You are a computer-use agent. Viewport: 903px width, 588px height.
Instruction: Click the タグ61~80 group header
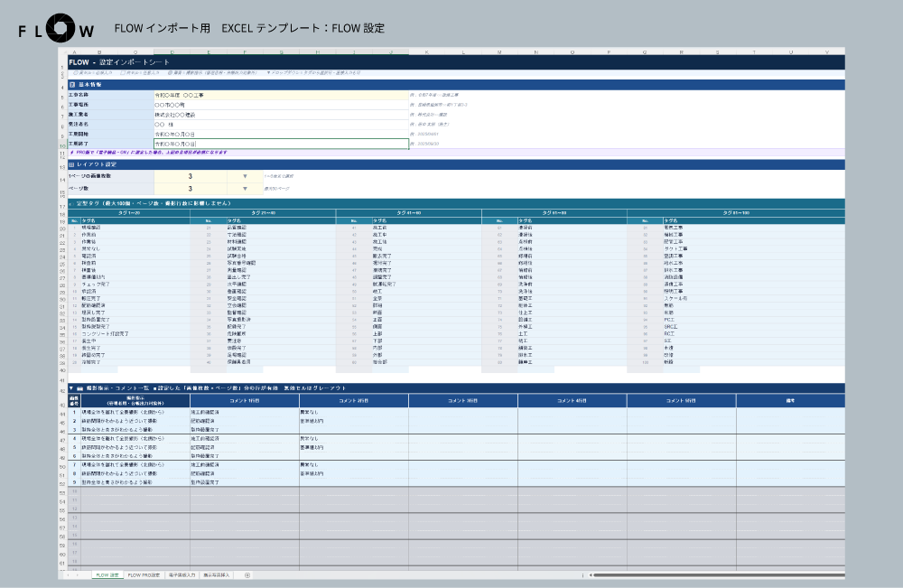point(554,213)
